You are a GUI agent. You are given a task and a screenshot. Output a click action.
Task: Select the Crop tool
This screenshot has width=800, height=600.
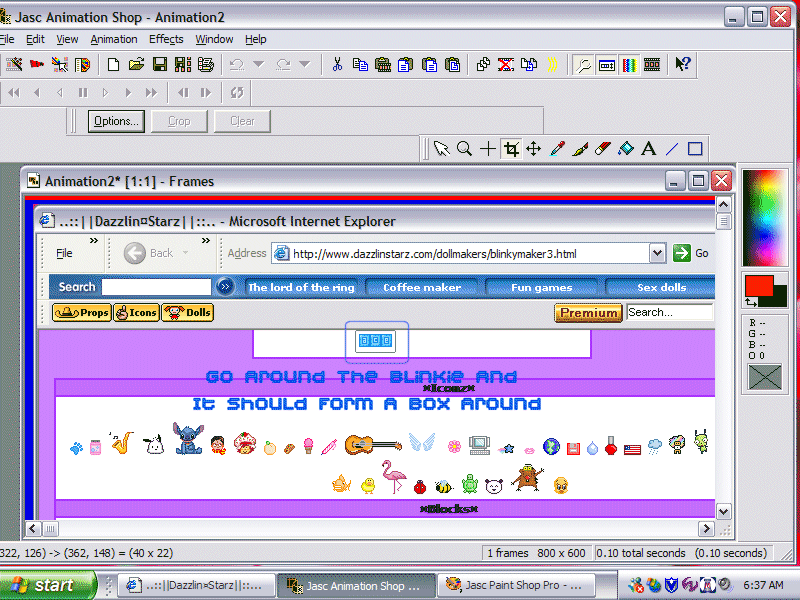point(511,149)
